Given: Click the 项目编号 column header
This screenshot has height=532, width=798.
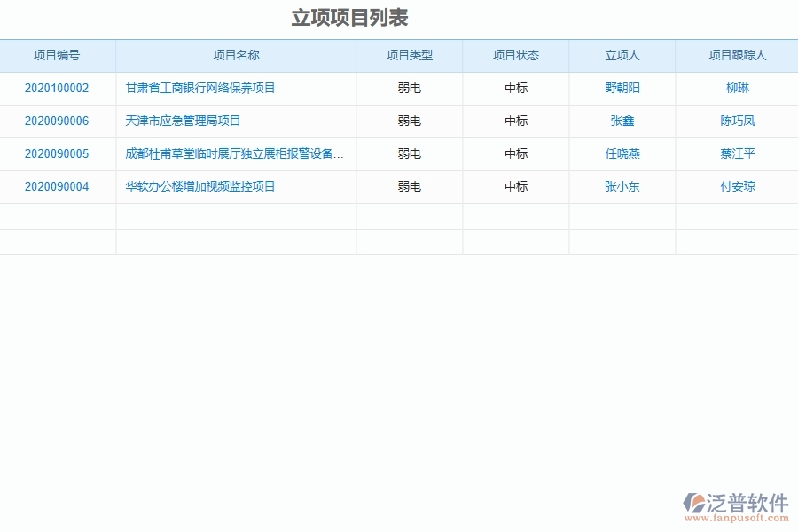Looking at the screenshot, I should tap(59, 54).
